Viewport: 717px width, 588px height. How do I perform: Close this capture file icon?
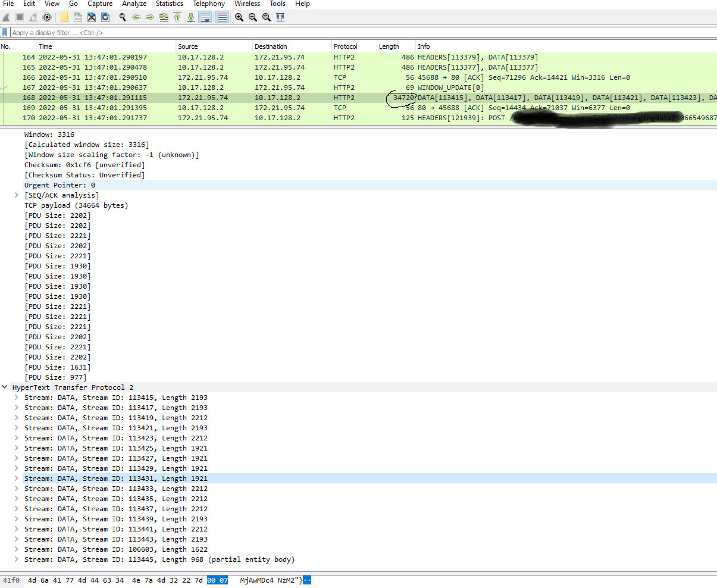[x=92, y=17]
